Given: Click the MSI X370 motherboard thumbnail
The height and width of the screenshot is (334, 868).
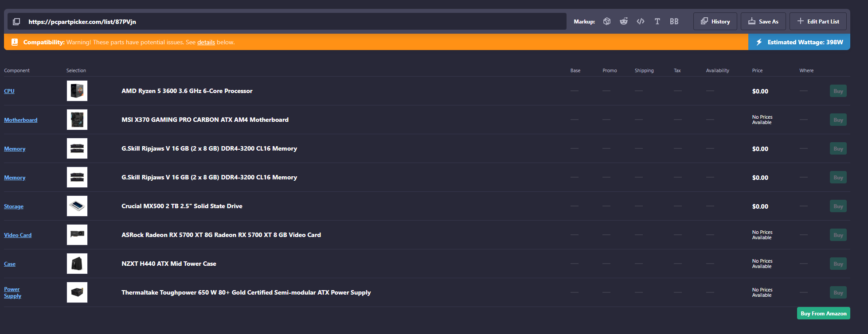Looking at the screenshot, I should (x=77, y=120).
